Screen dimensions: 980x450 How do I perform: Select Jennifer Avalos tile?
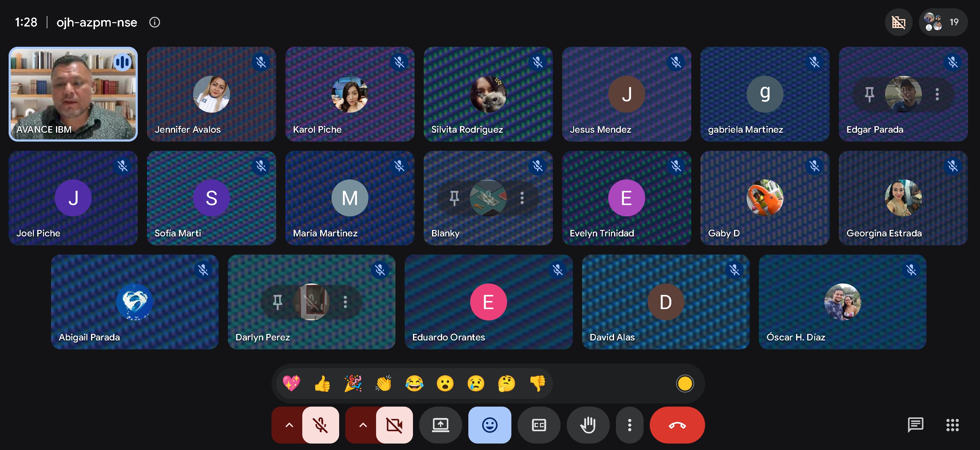[212, 94]
